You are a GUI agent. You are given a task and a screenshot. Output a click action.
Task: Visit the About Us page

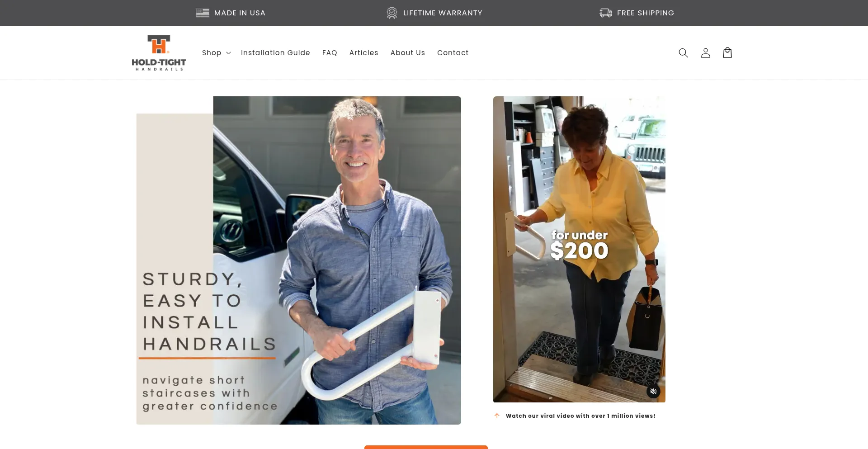[x=408, y=53]
